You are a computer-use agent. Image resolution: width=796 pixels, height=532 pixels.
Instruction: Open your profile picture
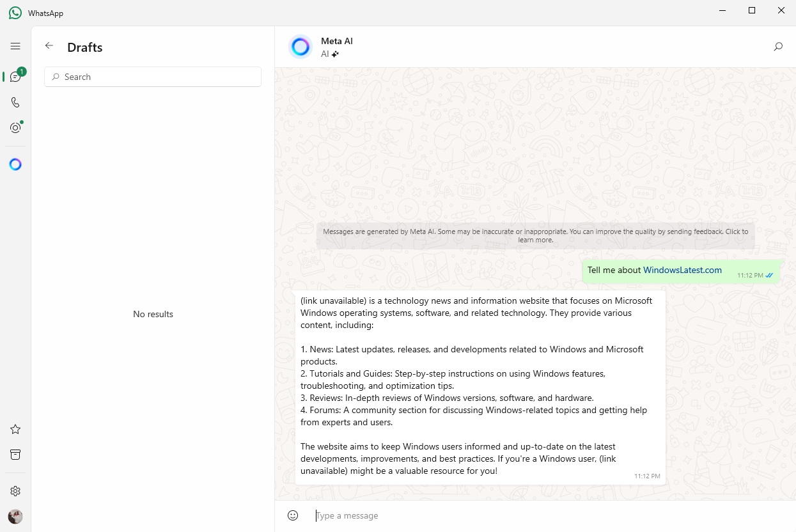pyautogui.click(x=15, y=517)
